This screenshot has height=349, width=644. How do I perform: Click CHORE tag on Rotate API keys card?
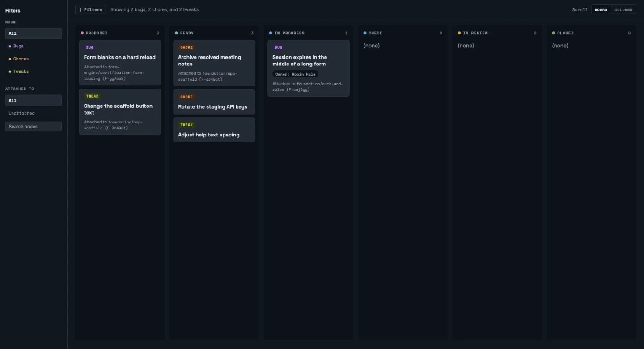pyautogui.click(x=186, y=97)
